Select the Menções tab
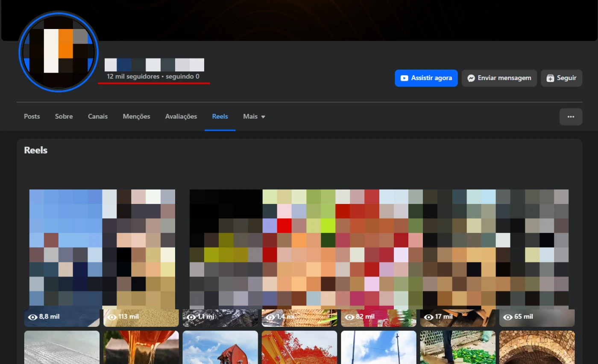The width and height of the screenshot is (598, 364). click(136, 116)
